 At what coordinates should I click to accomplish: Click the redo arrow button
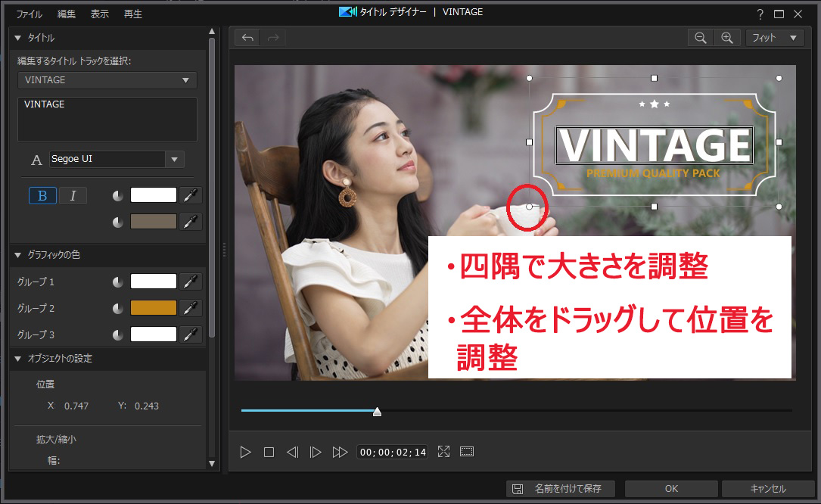[x=273, y=38]
